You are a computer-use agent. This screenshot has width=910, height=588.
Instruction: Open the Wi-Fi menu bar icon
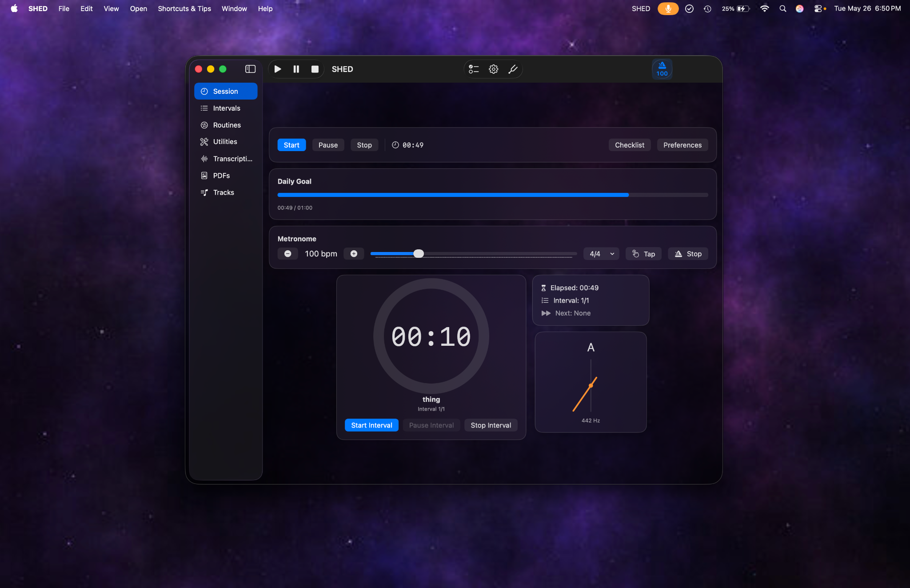coord(765,8)
